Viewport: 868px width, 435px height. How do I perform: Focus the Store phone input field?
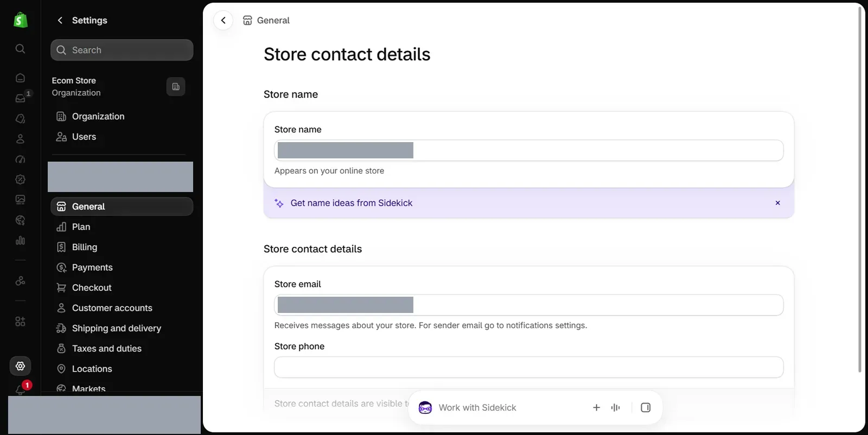529,367
